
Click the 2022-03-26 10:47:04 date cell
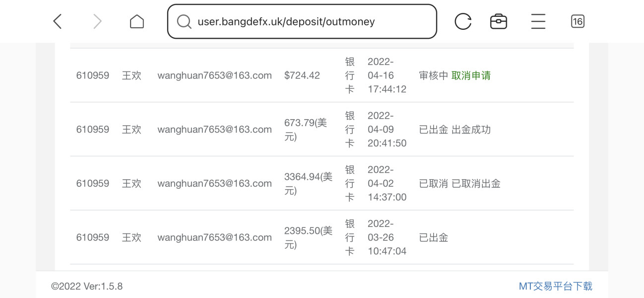[x=387, y=237]
